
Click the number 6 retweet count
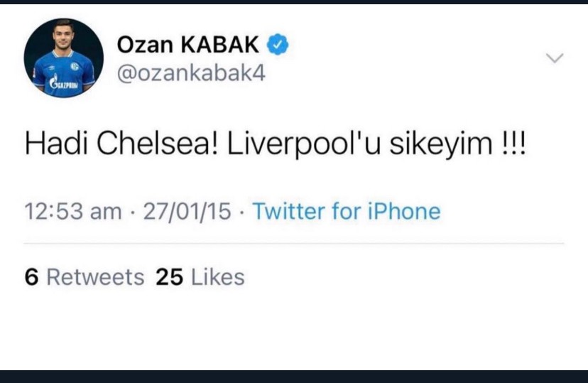pyautogui.click(x=31, y=276)
